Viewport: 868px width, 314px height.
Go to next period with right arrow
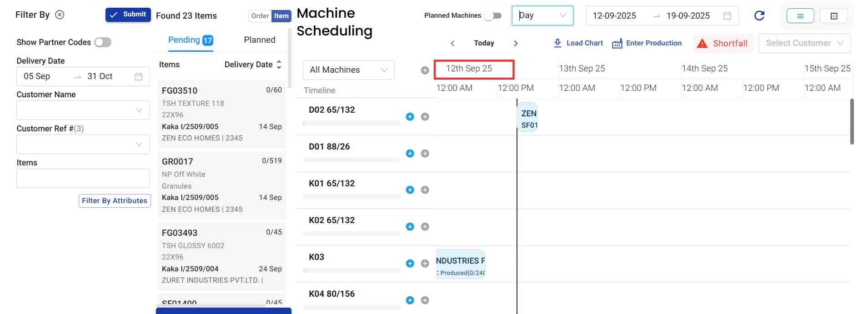click(516, 43)
